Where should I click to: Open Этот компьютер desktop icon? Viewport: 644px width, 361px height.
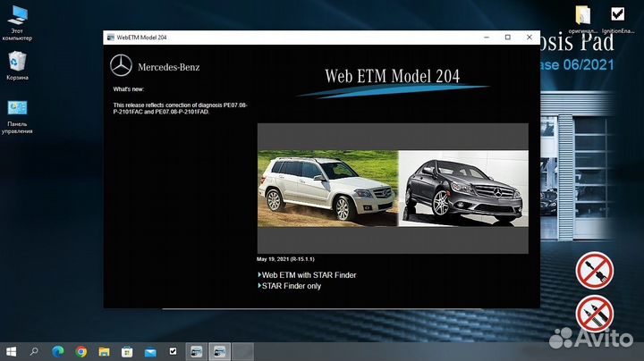17,23
